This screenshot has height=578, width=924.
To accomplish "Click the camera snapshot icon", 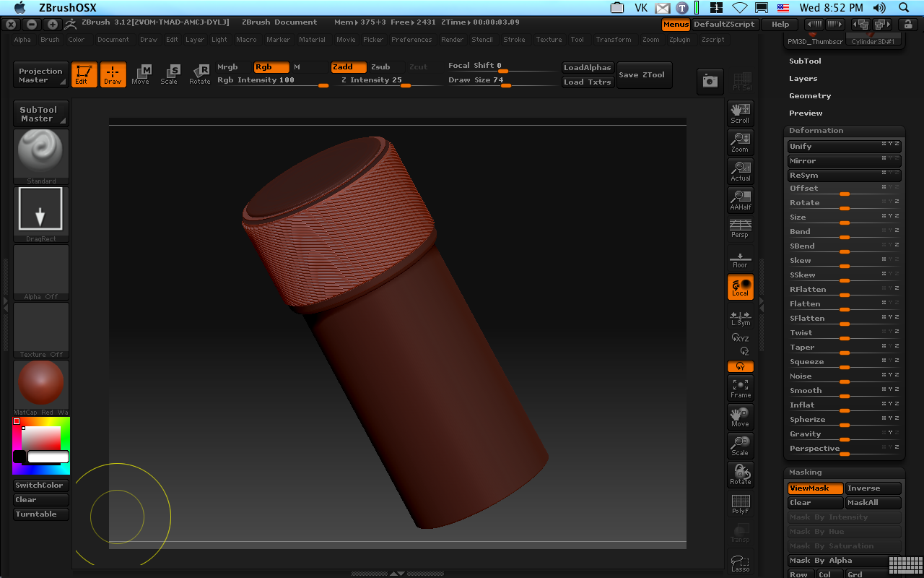I will [710, 82].
